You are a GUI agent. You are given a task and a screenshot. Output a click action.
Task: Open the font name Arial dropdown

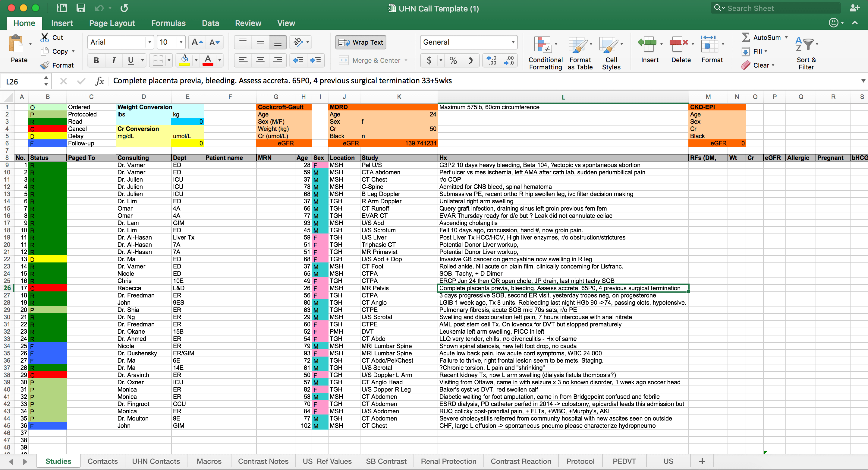pyautogui.click(x=149, y=42)
